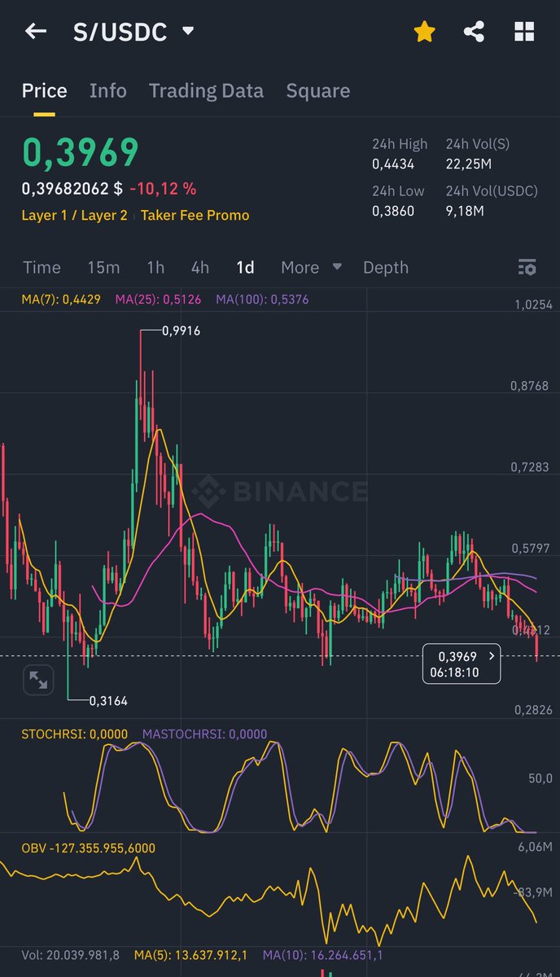Viewport: 560px width, 977px height.
Task: Tap the 24h High value 0,4434
Action: [393, 164]
